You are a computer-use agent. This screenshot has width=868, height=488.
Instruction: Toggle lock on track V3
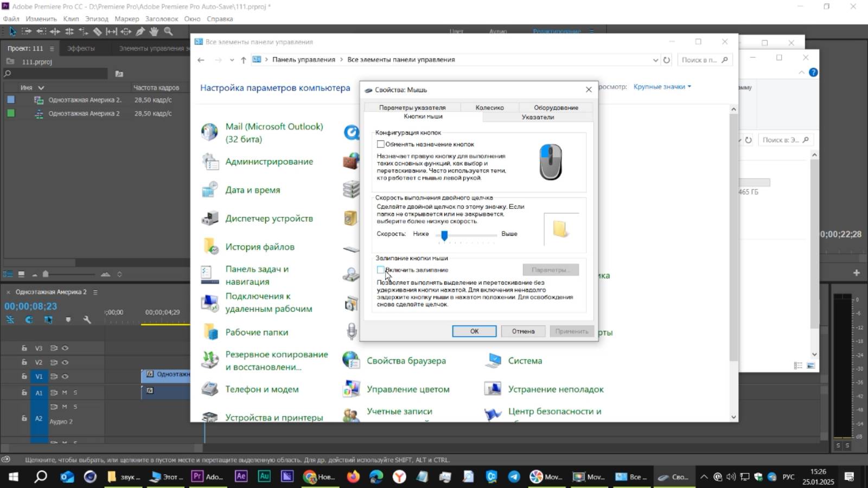click(x=24, y=348)
